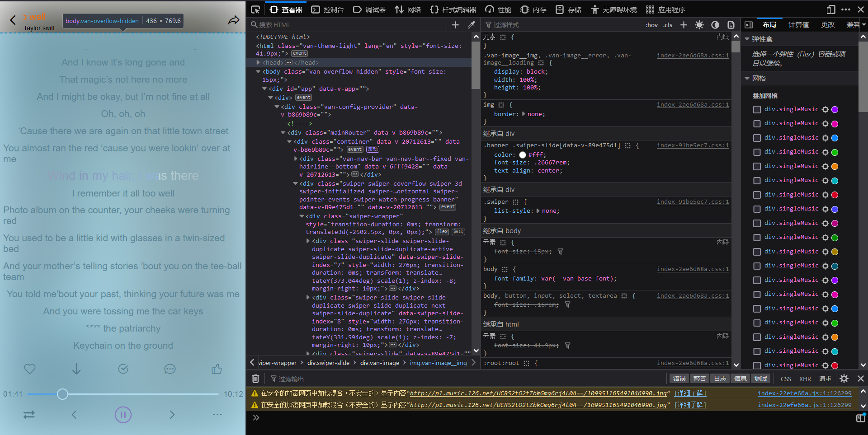
Task: Expand the van-nav-bar div node
Action: [296, 159]
